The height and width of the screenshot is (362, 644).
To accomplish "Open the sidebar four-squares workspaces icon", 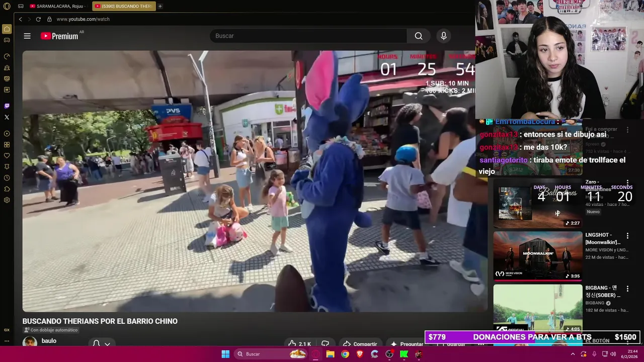I will (x=7, y=145).
